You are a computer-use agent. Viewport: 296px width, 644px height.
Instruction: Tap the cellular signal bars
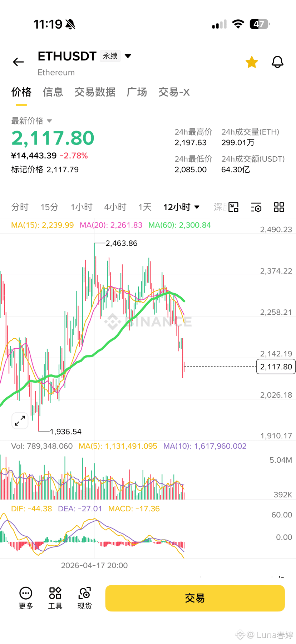point(219,24)
